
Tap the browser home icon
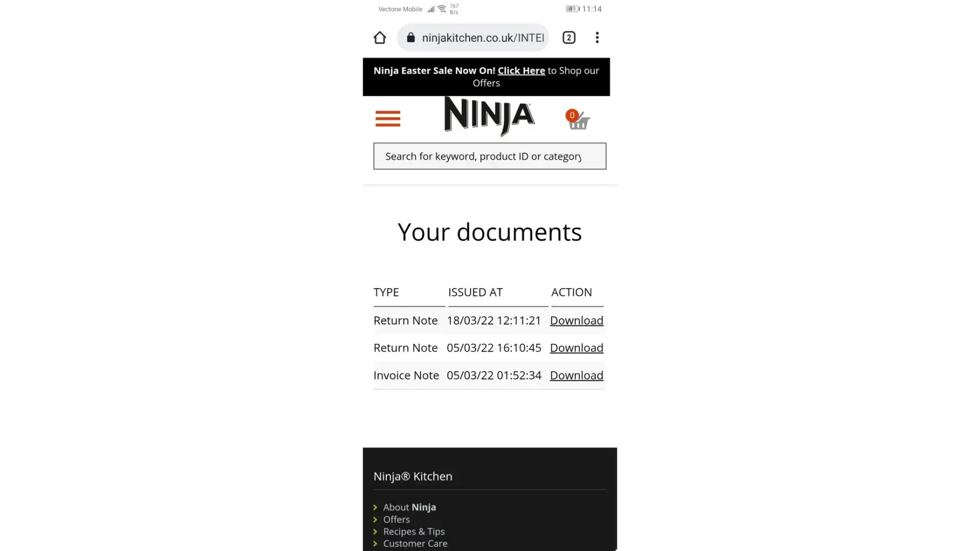pyautogui.click(x=380, y=37)
